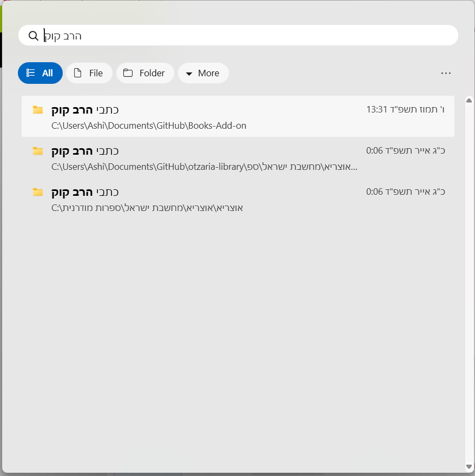The image size is (475, 476).
Task: Open the result located in Books-Add-on
Action: (238, 116)
